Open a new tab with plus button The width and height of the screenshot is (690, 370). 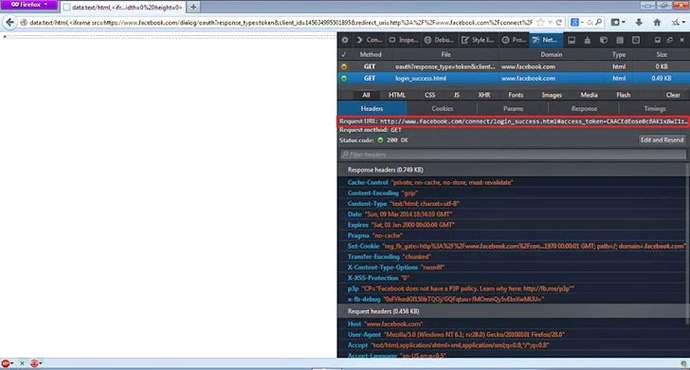(193, 7)
